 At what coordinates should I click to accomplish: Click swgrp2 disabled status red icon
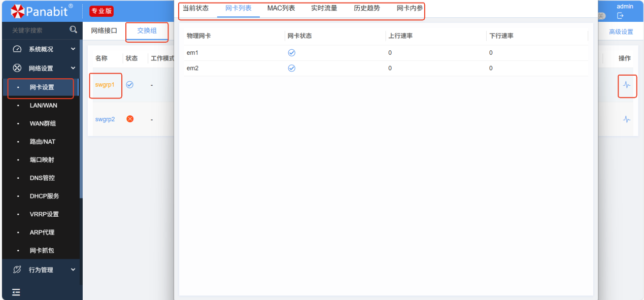[x=130, y=119]
